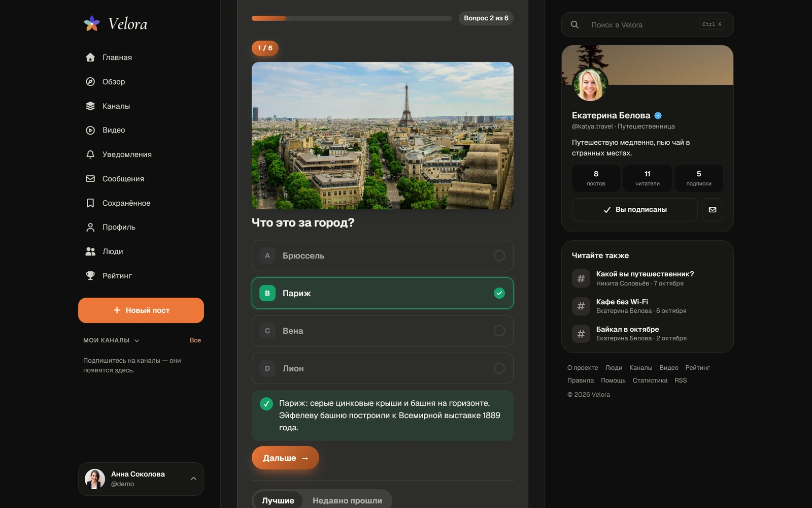Open the Правила footer link
Screen dimensions: 812x508
[581, 380]
